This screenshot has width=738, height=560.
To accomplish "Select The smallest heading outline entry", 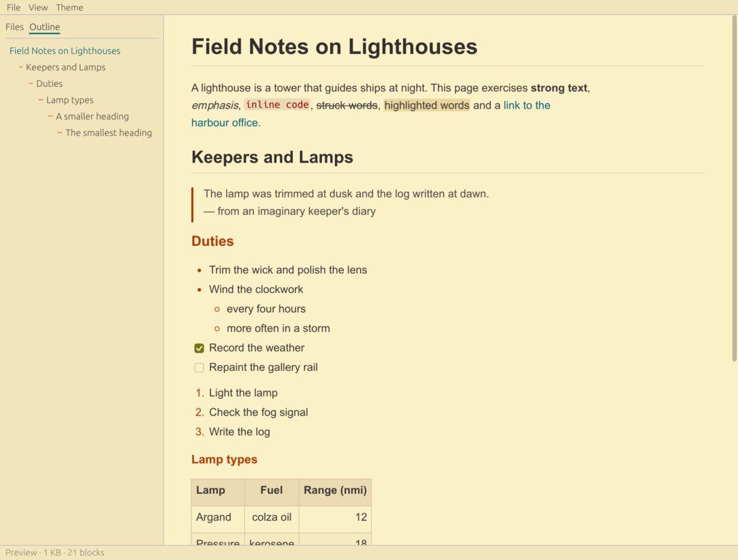I will [x=109, y=132].
